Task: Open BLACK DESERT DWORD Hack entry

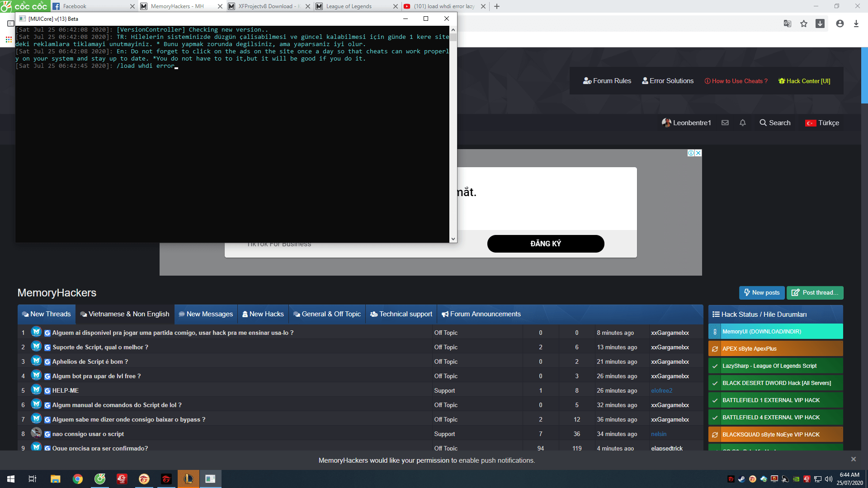Action: [x=776, y=383]
